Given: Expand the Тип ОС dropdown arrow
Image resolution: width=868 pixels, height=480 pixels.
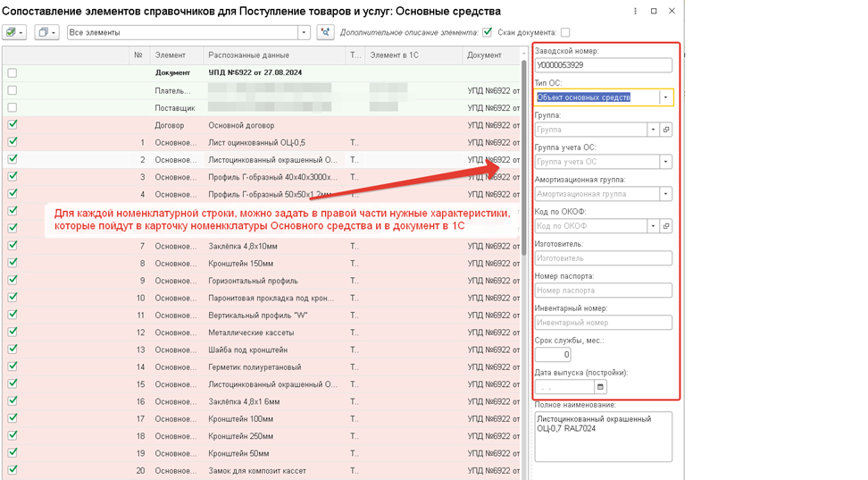Looking at the screenshot, I should point(665,97).
